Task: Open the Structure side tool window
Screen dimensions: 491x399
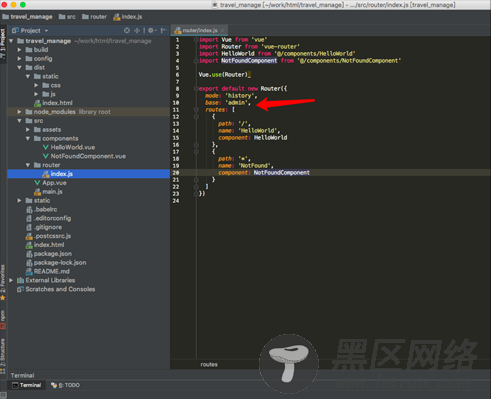Action: point(3,355)
